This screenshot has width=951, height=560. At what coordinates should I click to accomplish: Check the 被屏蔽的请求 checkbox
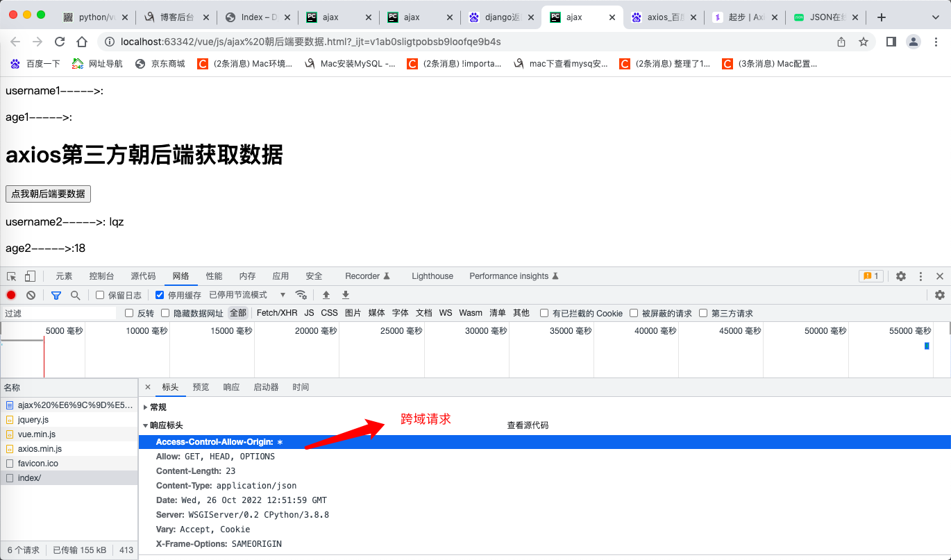(634, 313)
